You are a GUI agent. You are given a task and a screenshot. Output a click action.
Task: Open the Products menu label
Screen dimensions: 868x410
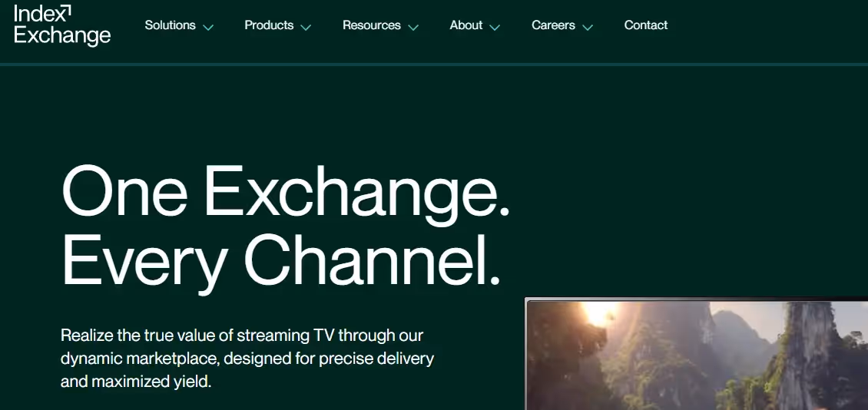(269, 25)
